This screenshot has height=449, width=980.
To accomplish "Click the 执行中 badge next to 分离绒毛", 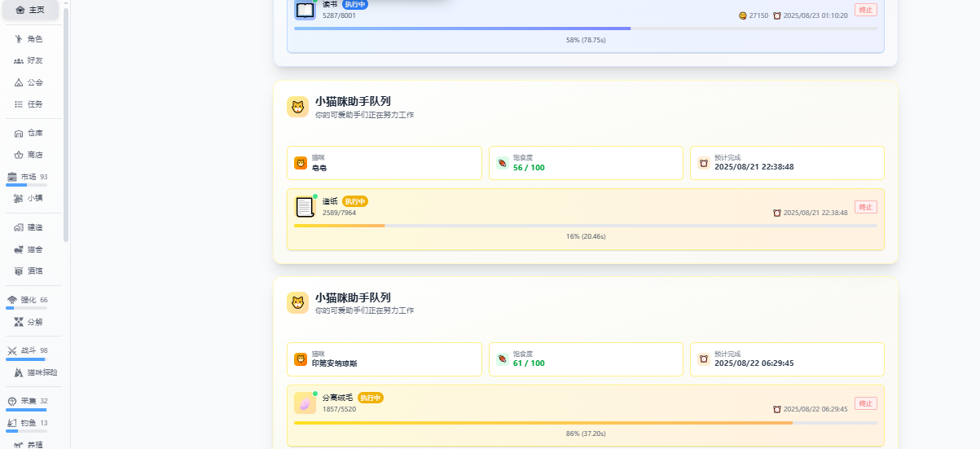I will [371, 398].
